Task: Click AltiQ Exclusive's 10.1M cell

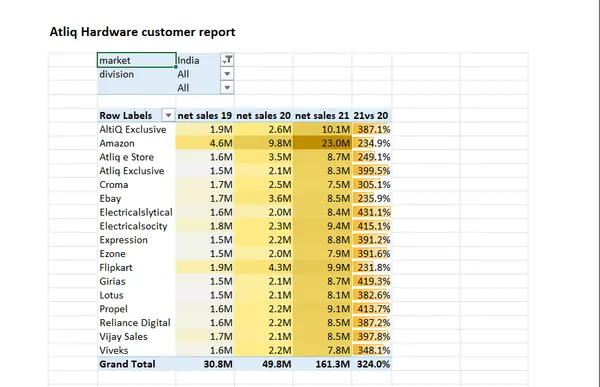Action: pyautogui.click(x=322, y=129)
